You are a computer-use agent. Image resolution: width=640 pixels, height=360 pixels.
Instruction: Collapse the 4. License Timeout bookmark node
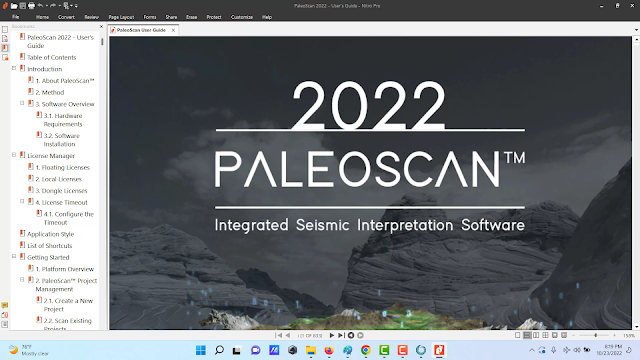22,201
